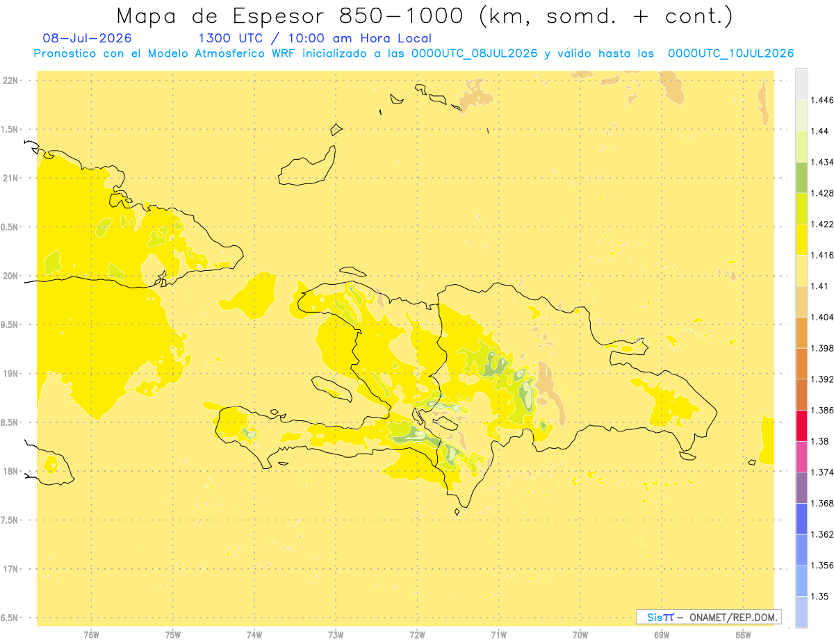Viewport: 834px width, 644px height.
Task: Click the '19N' latitude label
Action: pos(12,374)
